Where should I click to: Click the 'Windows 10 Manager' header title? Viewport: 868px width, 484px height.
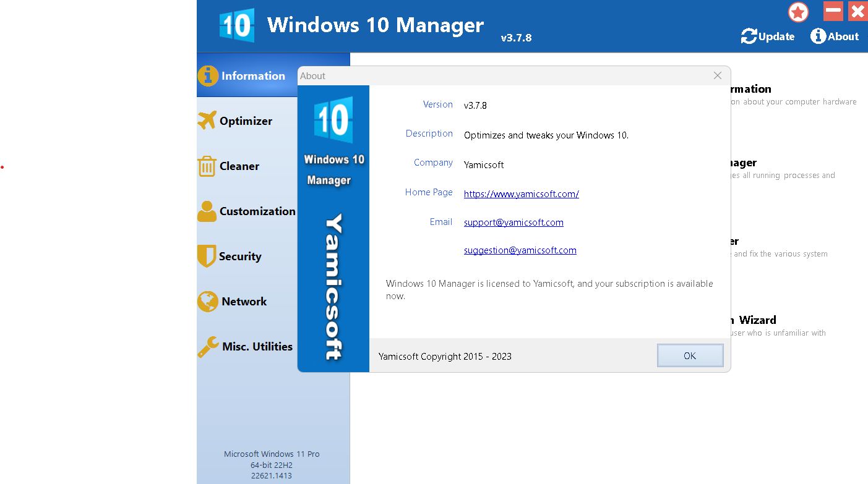pos(376,25)
